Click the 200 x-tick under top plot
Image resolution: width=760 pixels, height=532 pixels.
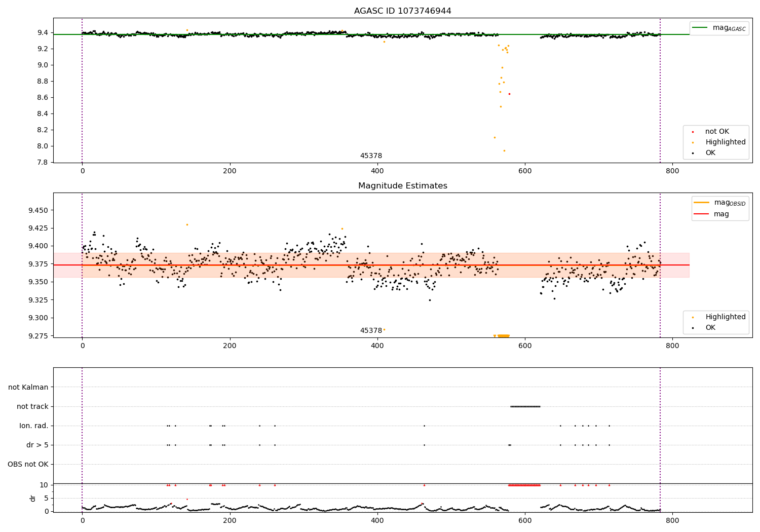click(x=230, y=171)
